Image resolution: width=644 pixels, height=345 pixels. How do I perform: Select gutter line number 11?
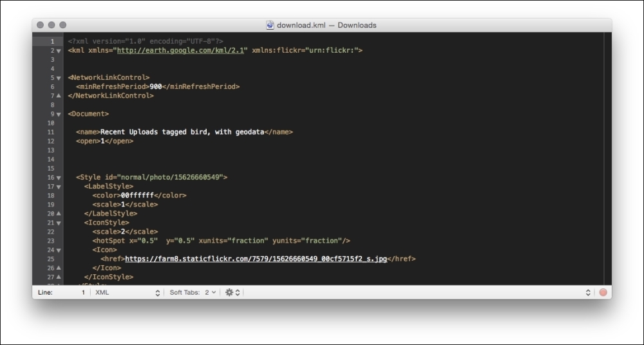pos(50,132)
